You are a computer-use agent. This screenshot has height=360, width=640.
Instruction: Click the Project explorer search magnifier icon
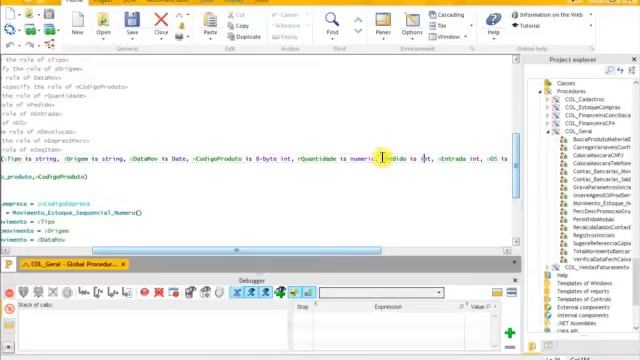pyautogui.click(x=610, y=70)
